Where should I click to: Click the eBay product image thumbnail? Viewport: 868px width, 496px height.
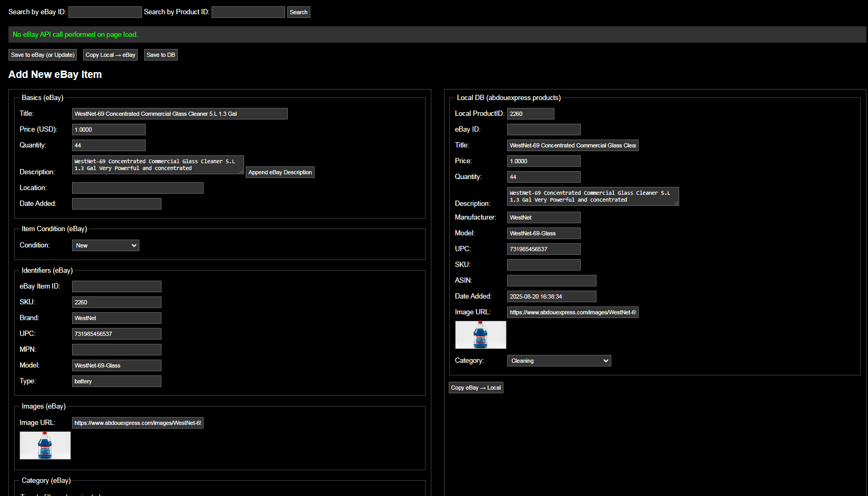pos(45,445)
